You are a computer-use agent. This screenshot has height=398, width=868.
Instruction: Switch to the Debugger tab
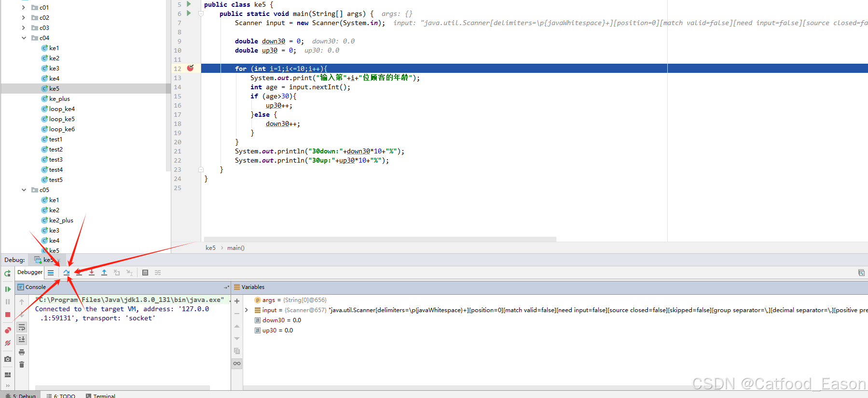30,273
